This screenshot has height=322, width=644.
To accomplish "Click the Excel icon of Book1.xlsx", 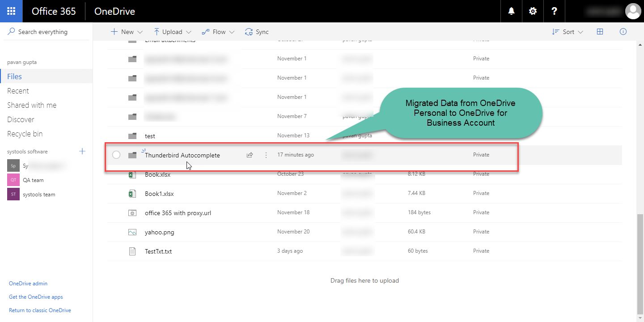I will [x=132, y=194].
